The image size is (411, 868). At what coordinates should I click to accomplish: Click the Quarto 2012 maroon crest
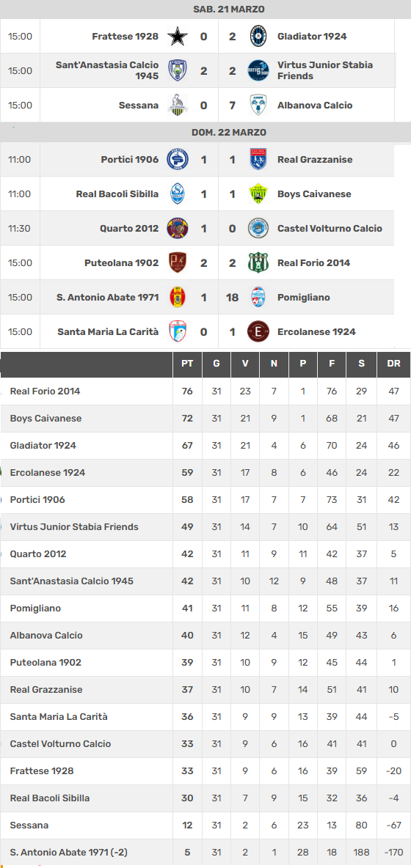point(178,228)
